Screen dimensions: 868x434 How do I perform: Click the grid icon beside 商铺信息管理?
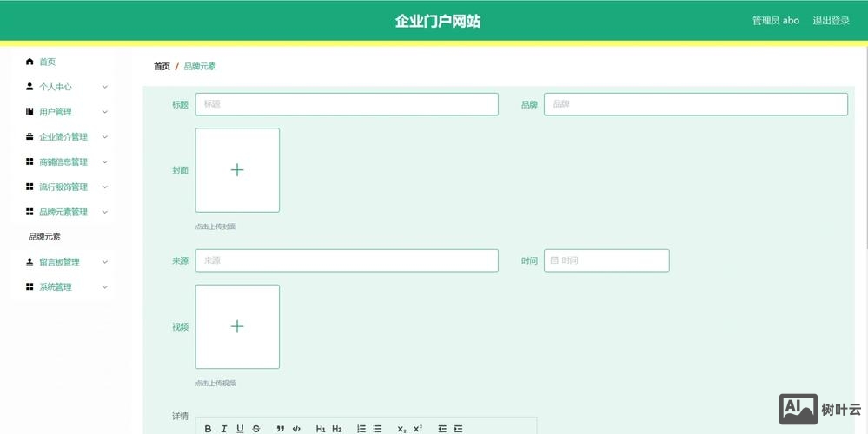[30, 161]
